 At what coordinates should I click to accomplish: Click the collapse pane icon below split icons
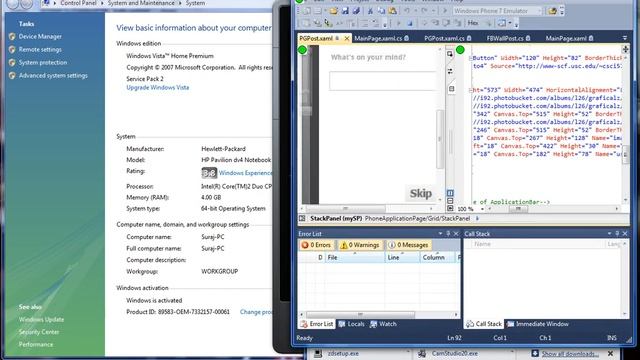[x=450, y=208]
